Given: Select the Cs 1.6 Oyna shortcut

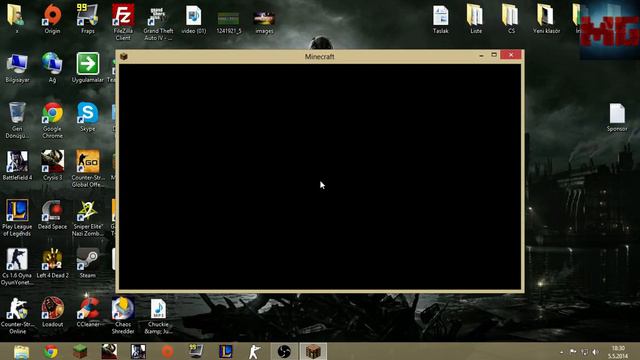Looking at the screenshot, I should tap(17, 267).
